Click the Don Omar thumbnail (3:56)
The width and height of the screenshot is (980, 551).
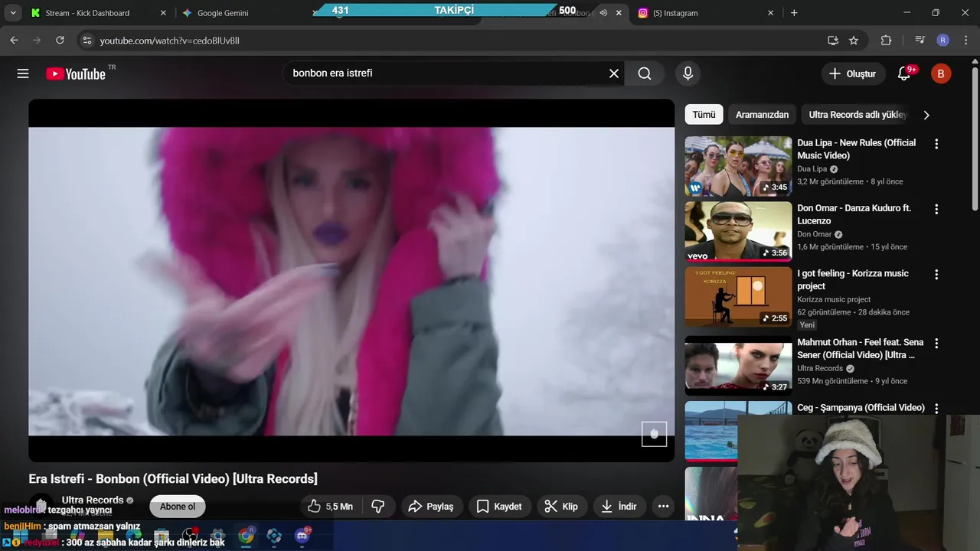(738, 231)
